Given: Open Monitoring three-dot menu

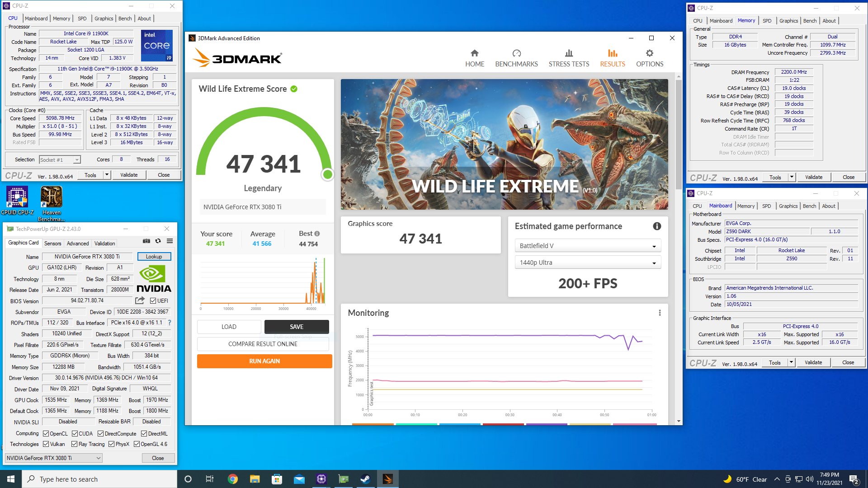Looking at the screenshot, I should pos(660,313).
